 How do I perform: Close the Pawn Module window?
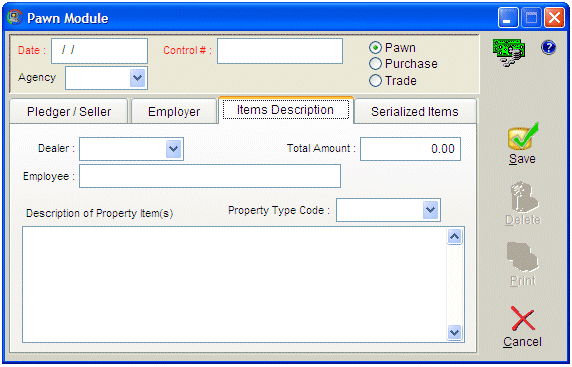[x=554, y=18]
